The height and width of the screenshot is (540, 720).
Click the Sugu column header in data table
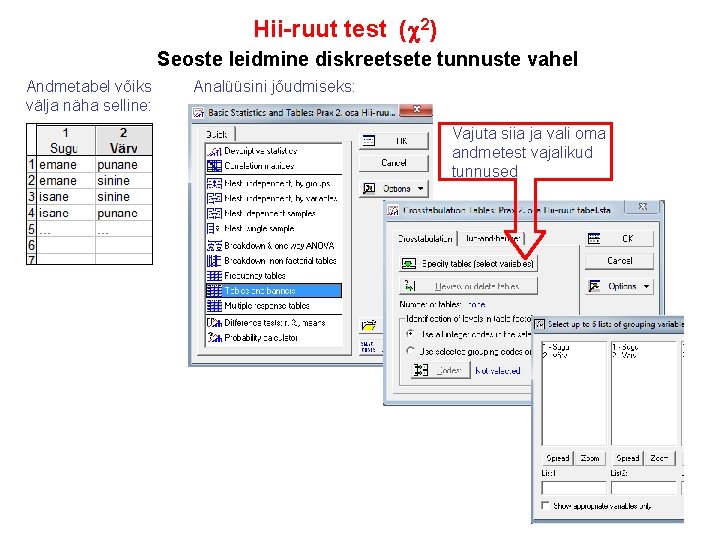(x=66, y=141)
